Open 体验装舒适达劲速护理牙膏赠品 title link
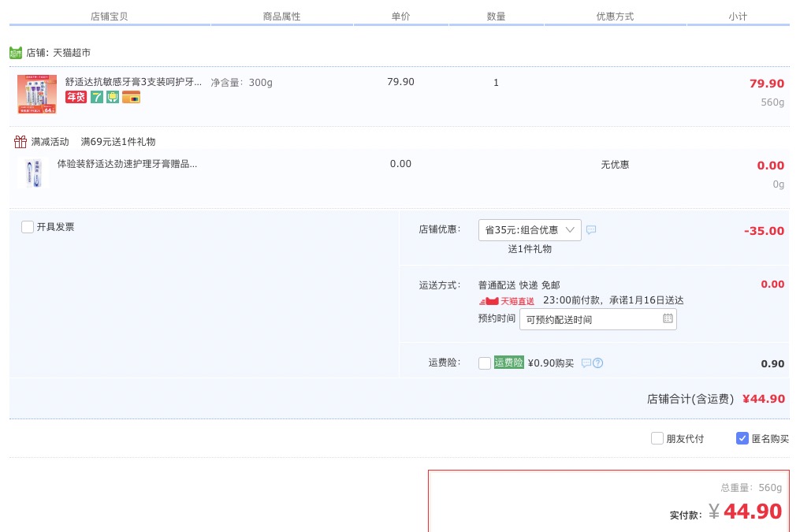Image resolution: width=800 pixels, height=532 pixels. tap(127, 164)
